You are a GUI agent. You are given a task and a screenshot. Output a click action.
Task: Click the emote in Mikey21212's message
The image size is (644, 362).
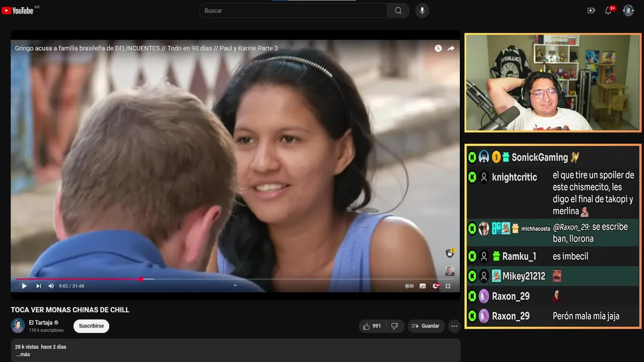557,276
